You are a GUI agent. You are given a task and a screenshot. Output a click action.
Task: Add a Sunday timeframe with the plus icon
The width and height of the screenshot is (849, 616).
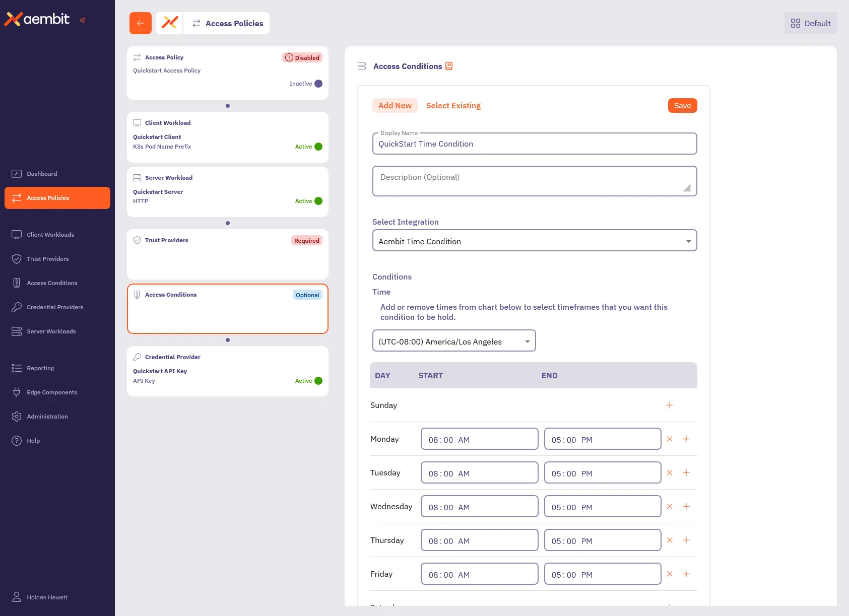pos(670,405)
